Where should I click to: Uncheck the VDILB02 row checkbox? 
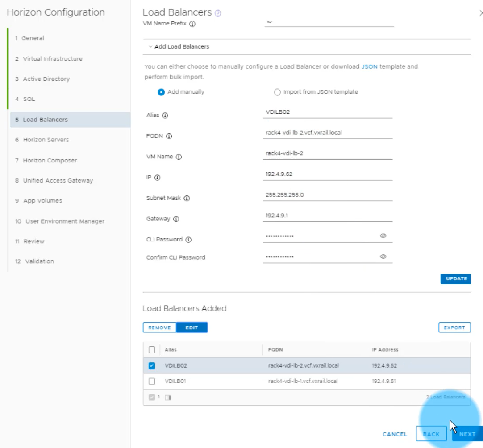152,366
